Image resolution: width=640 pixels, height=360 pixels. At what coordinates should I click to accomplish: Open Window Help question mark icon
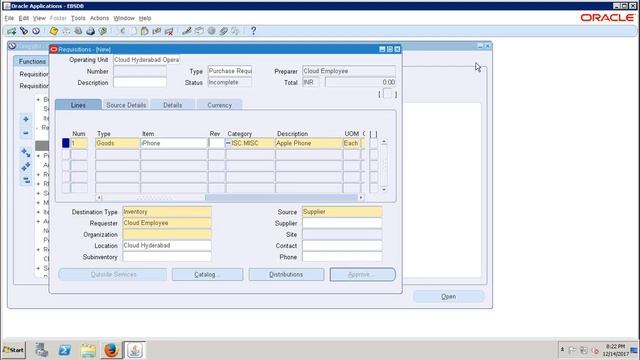click(x=253, y=31)
